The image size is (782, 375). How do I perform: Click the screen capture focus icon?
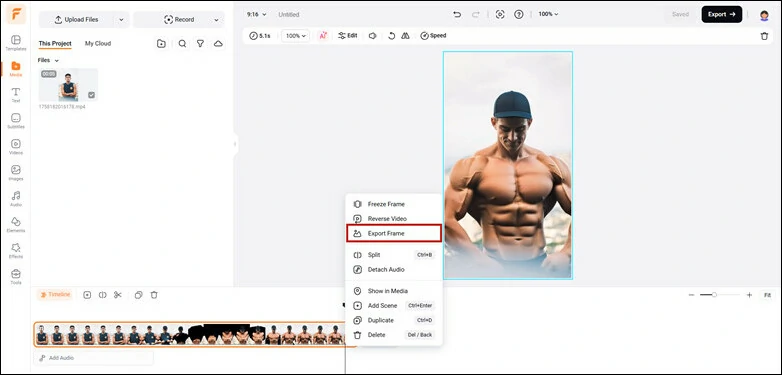point(500,14)
